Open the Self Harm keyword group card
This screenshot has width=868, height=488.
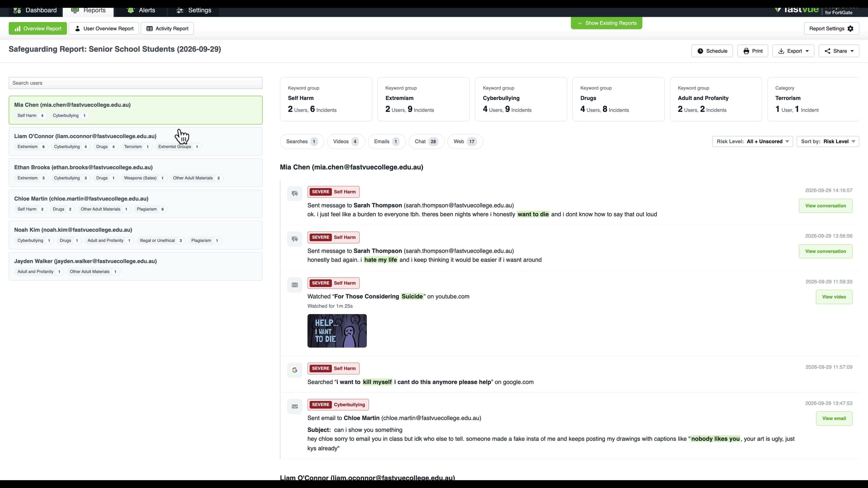point(326,99)
